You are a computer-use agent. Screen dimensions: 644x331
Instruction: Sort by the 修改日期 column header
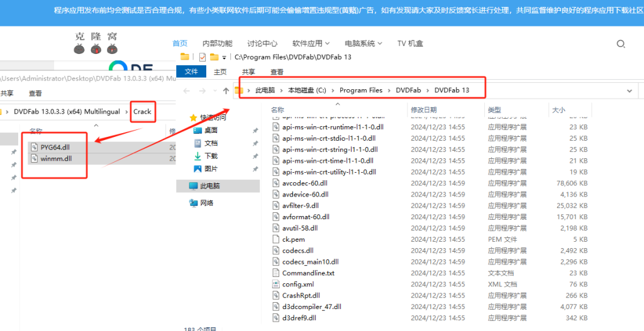coord(424,109)
